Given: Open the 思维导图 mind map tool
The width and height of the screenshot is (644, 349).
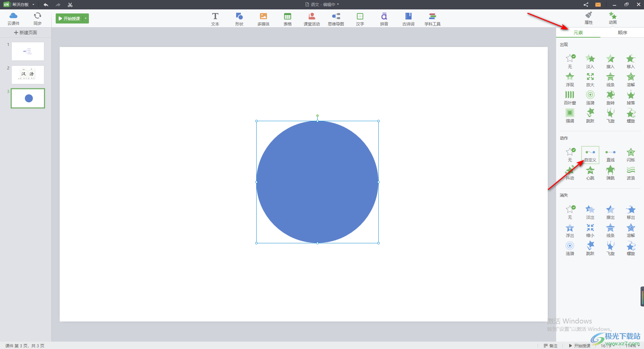Looking at the screenshot, I should coord(336,19).
